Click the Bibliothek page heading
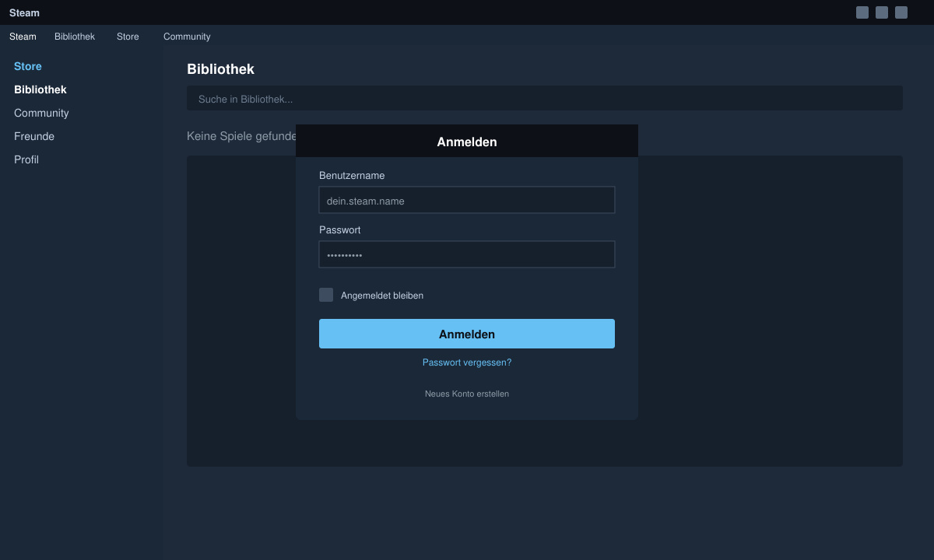 pos(220,69)
